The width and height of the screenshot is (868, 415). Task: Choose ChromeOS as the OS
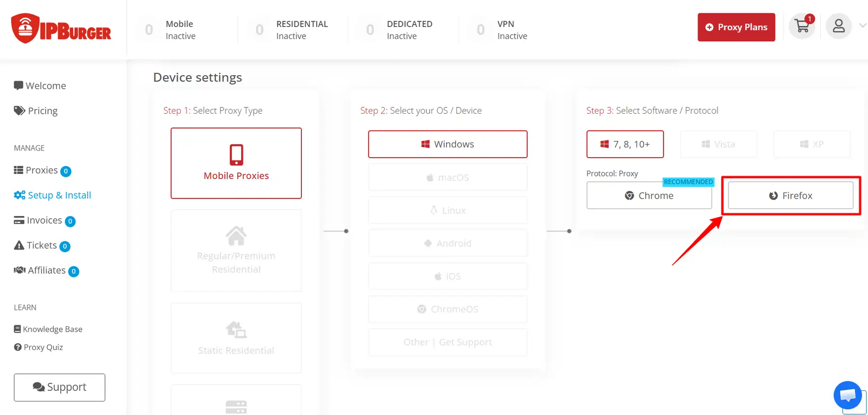pyautogui.click(x=448, y=309)
